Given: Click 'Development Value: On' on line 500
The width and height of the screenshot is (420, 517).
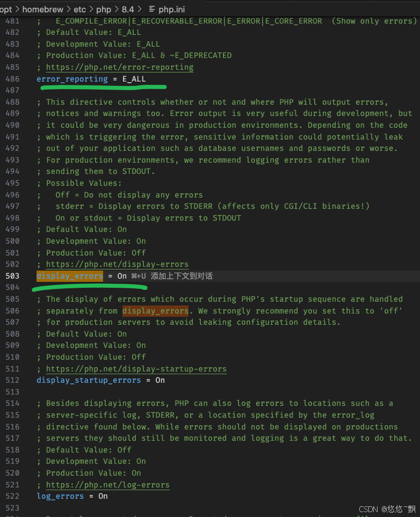Looking at the screenshot, I should [x=96, y=242].
